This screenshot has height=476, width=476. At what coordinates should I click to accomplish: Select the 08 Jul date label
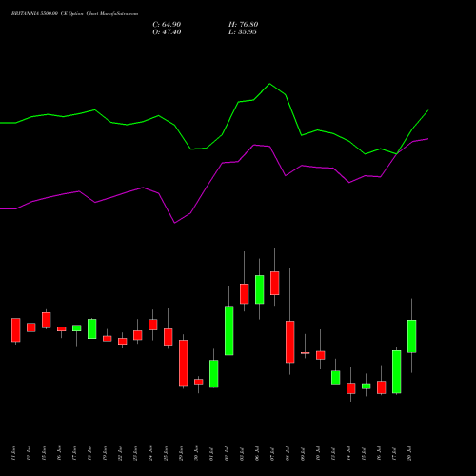[x=288, y=453]
